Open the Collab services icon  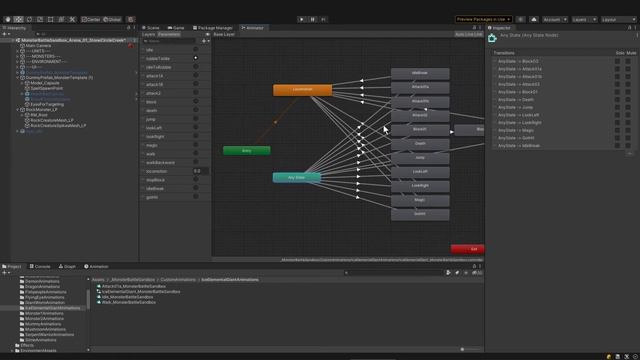[x=520, y=19]
